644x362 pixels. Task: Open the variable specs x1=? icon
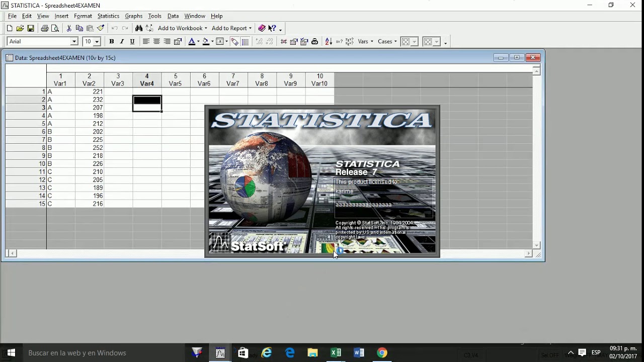[350, 42]
